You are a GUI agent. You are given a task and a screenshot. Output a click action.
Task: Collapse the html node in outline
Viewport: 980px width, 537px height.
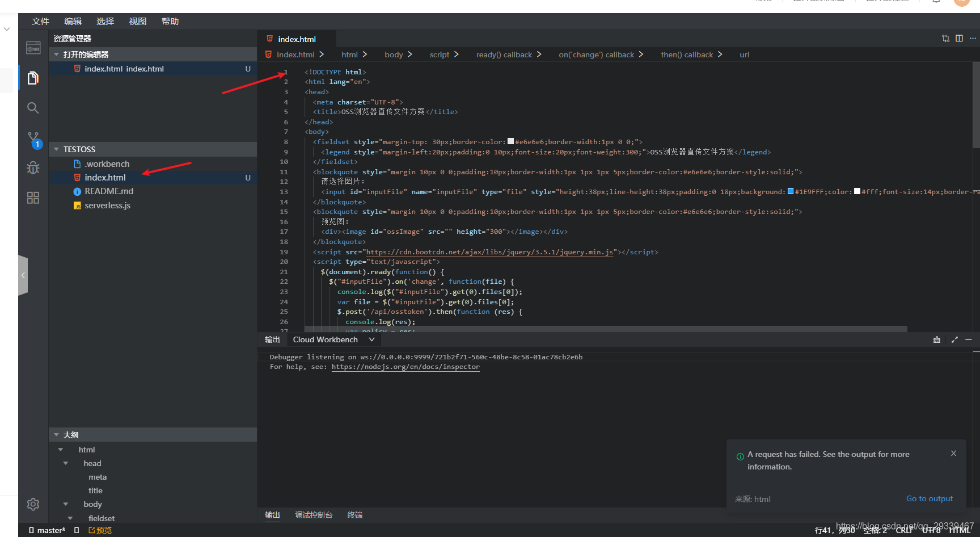tap(61, 450)
